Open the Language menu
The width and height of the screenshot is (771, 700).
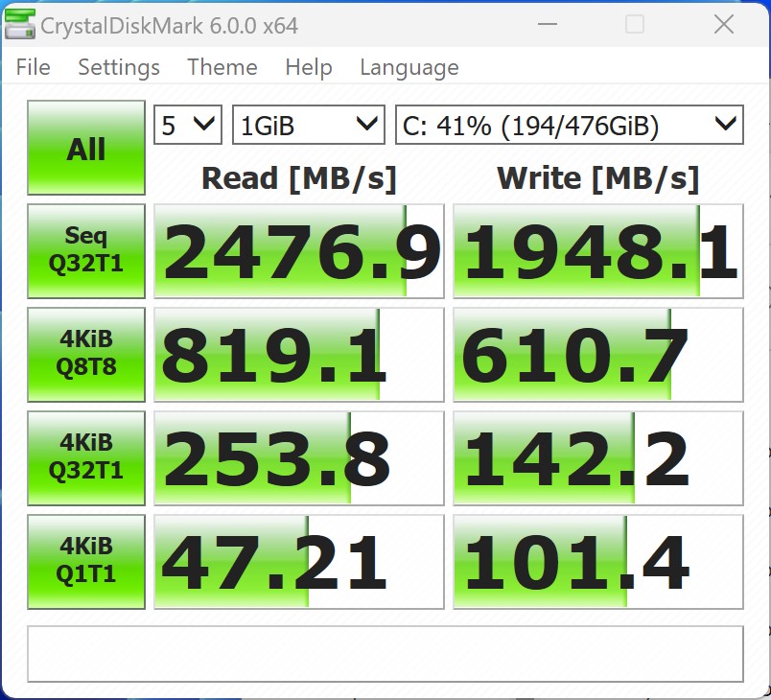[x=409, y=67]
